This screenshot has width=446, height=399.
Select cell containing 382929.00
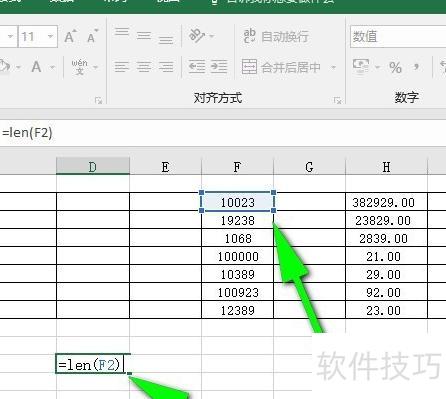click(x=386, y=202)
